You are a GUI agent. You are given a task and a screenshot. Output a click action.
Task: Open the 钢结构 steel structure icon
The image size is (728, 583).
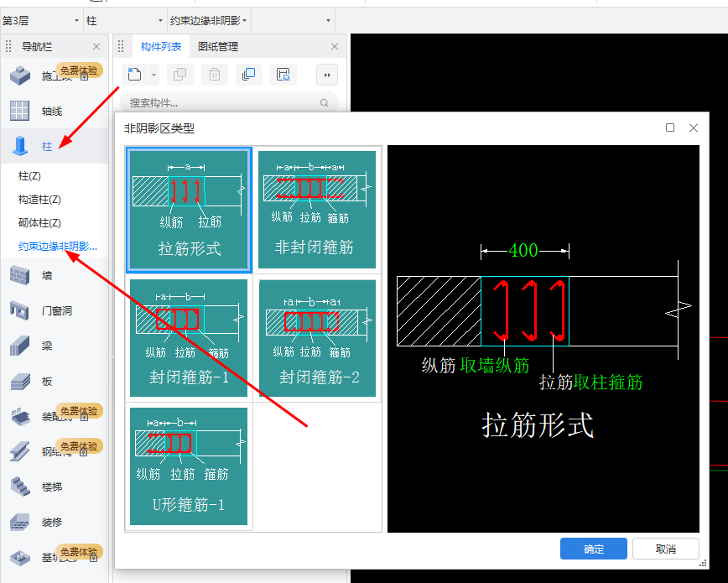coord(19,451)
